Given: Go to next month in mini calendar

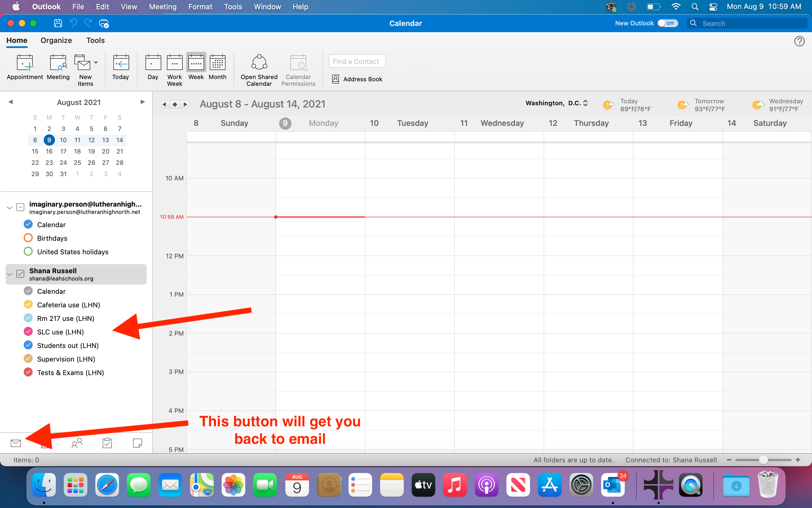Looking at the screenshot, I should point(143,102).
